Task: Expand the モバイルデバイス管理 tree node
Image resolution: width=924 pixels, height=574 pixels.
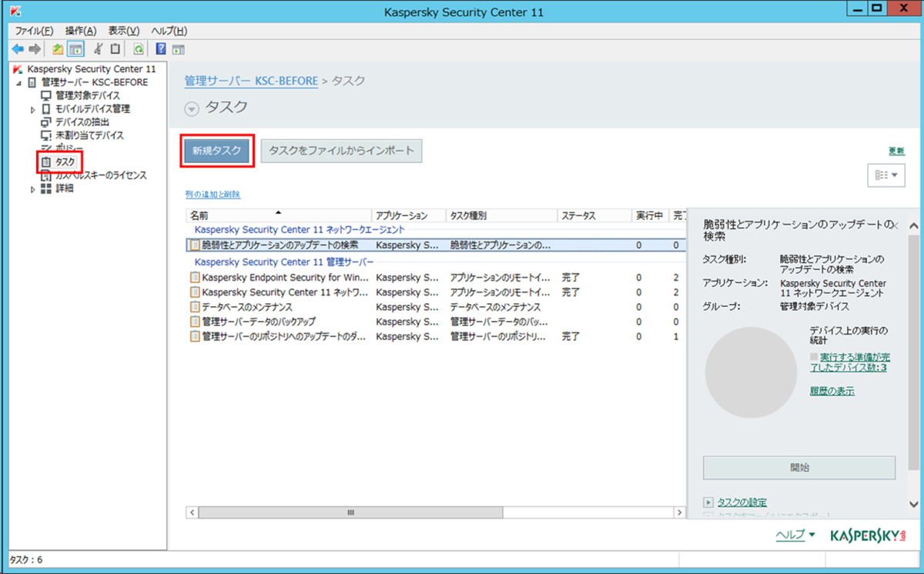Action: [x=33, y=109]
